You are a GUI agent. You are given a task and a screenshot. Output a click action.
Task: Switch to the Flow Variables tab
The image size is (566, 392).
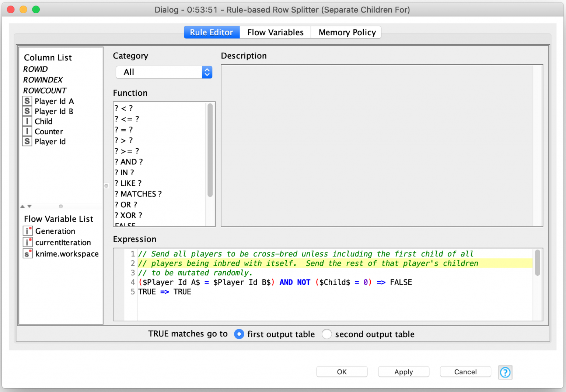275,32
